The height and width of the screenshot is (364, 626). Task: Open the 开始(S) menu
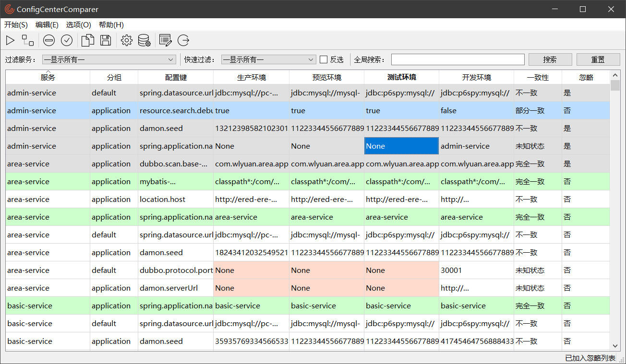pyautogui.click(x=16, y=24)
